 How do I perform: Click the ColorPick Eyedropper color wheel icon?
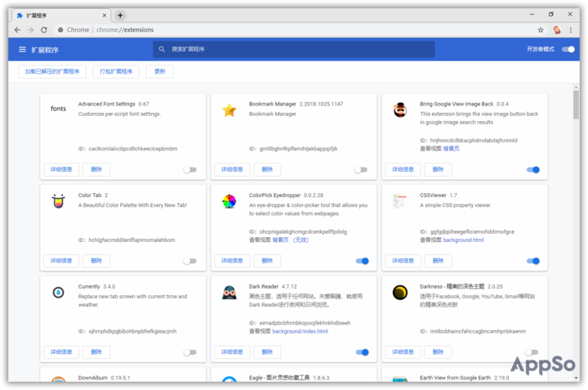pyautogui.click(x=229, y=202)
